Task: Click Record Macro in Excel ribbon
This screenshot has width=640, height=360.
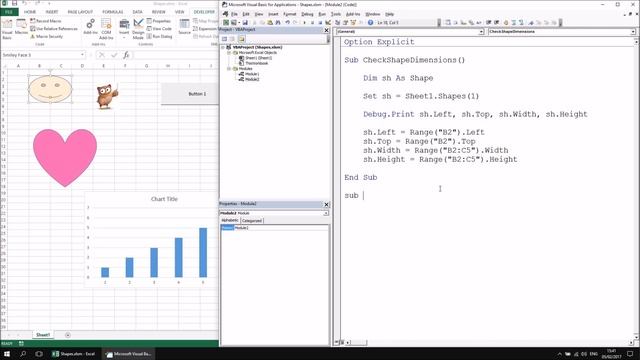Action: [x=46, y=21]
